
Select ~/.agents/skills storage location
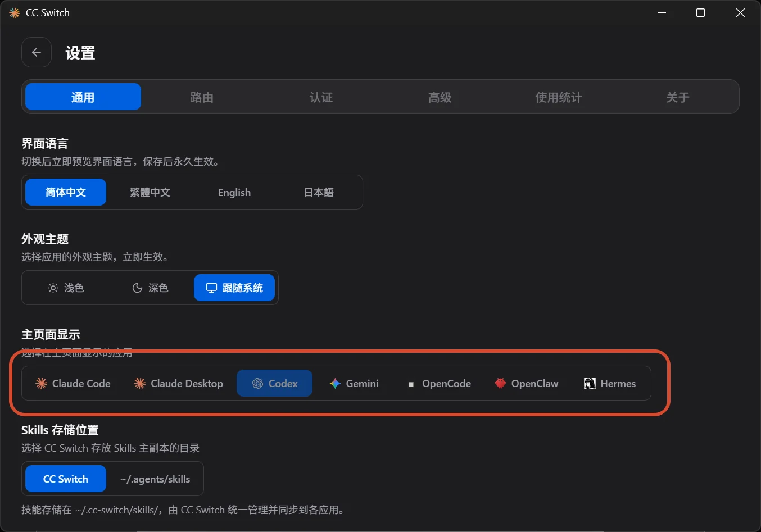[x=155, y=479]
